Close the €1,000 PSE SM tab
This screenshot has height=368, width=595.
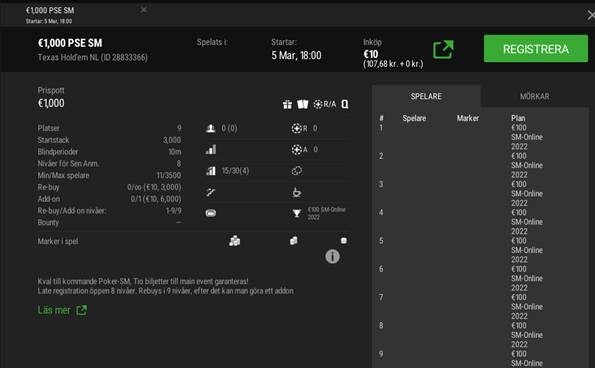144,10
